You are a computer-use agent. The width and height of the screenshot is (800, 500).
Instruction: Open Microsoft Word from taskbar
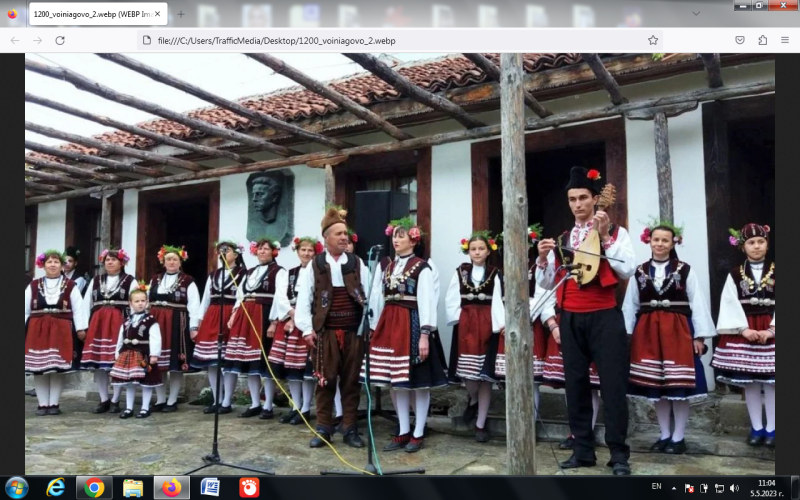tap(210, 488)
